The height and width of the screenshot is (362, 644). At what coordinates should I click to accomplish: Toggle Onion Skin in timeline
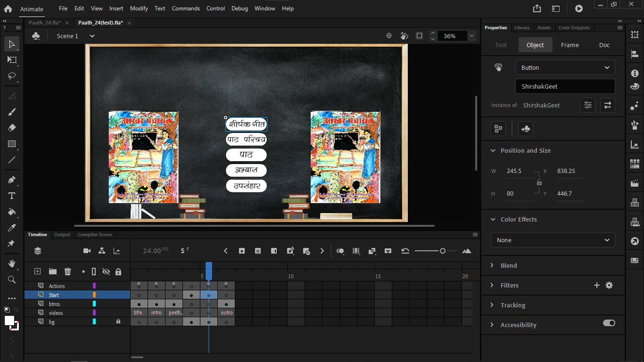coord(339,251)
